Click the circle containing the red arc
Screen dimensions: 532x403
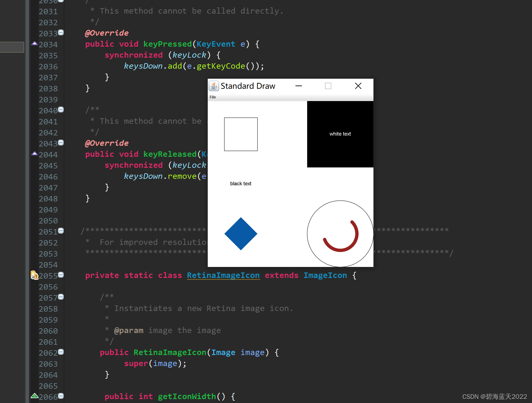click(x=340, y=234)
